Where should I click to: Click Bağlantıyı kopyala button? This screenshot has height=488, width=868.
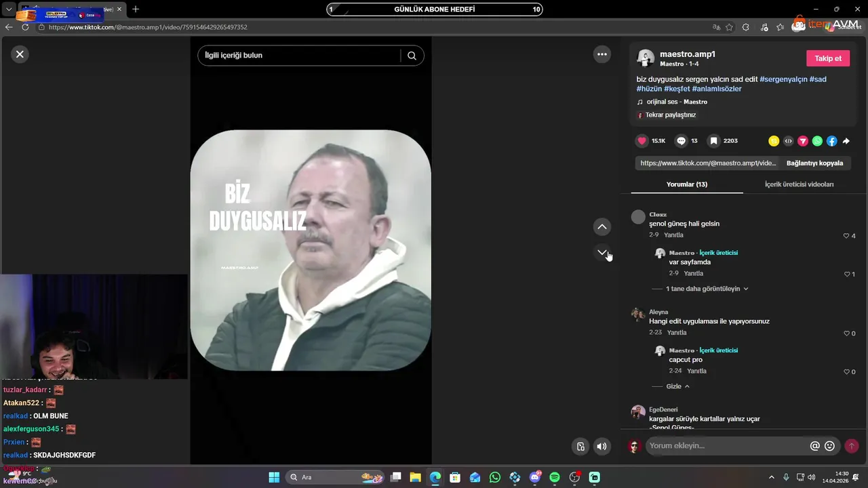pyautogui.click(x=814, y=163)
